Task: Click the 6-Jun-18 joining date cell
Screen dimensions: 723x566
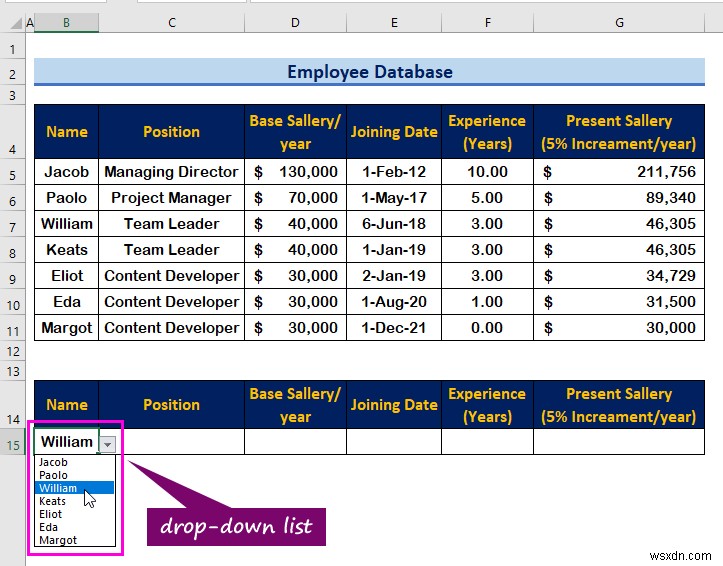Action: pyautogui.click(x=394, y=224)
